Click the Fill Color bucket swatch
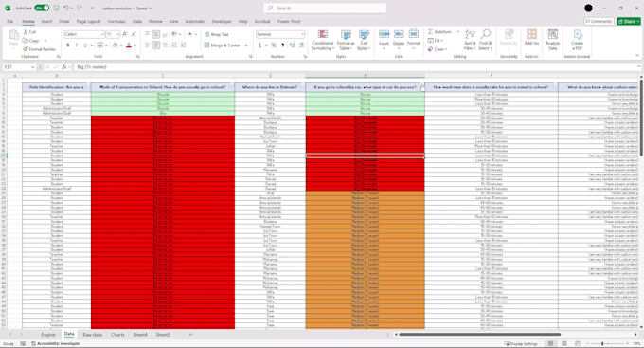 pyautogui.click(x=116, y=45)
